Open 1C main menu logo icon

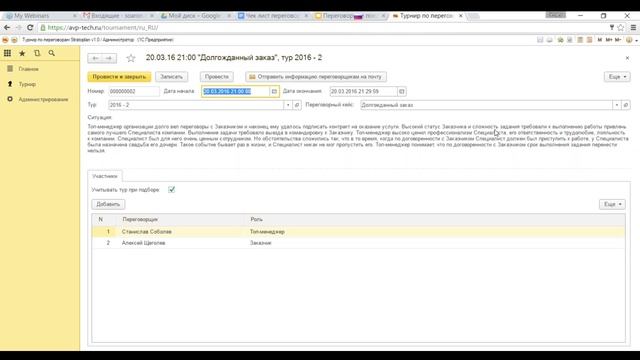point(5,40)
